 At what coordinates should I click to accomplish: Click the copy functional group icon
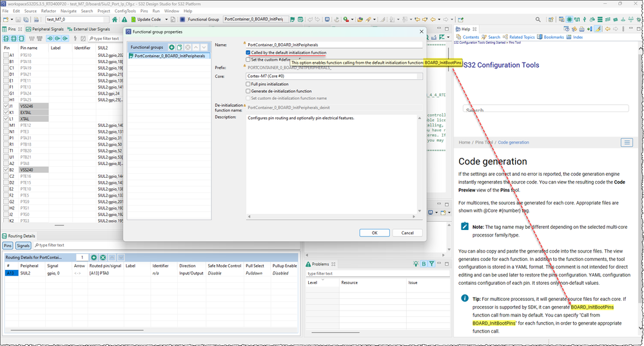click(x=179, y=48)
